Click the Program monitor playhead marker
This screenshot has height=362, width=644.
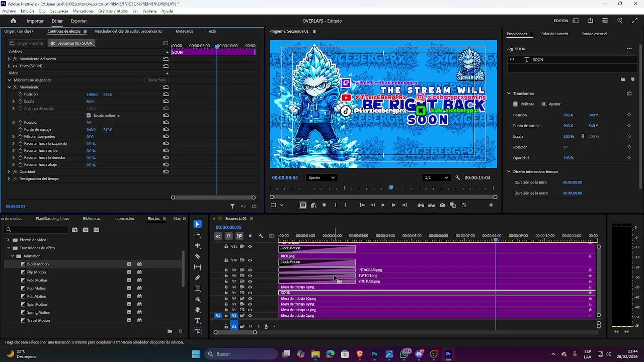(391, 187)
